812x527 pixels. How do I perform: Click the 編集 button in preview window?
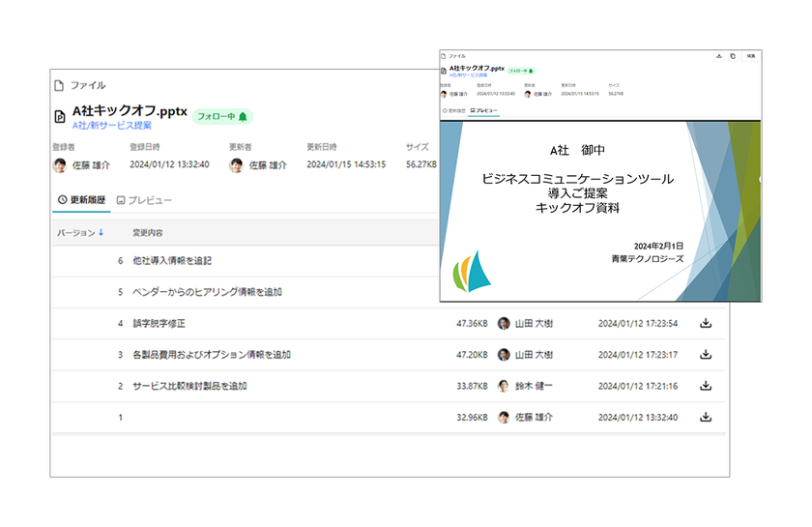[751, 56]
